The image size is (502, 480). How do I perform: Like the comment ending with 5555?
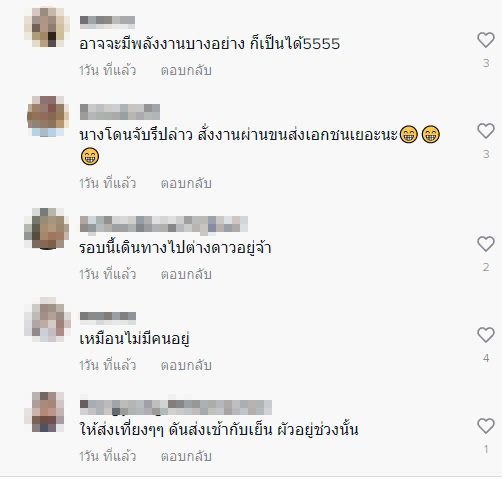(486, 40)
